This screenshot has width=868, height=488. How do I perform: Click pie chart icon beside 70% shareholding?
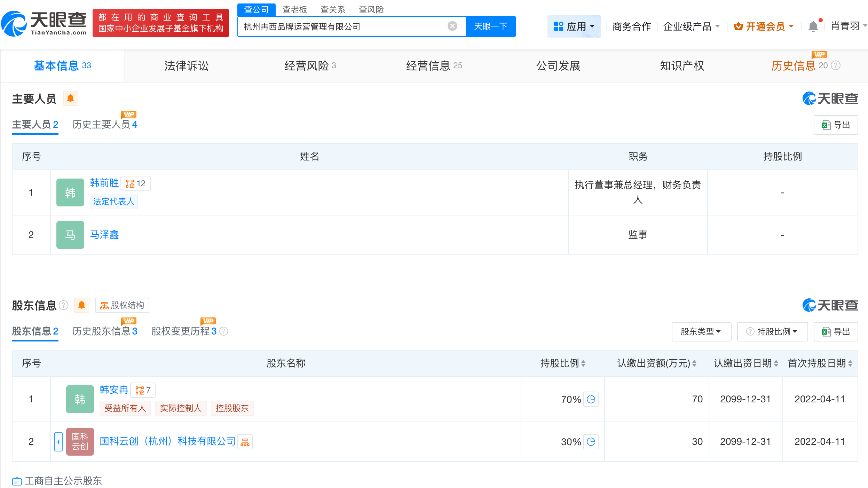coord(591,399)
